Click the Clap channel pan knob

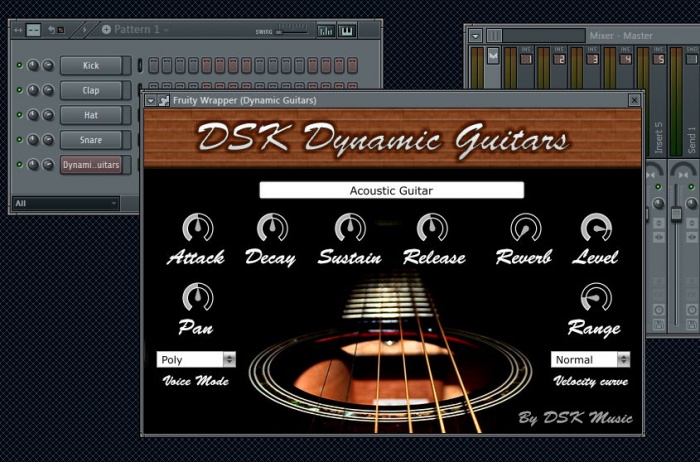pos(33,90)
